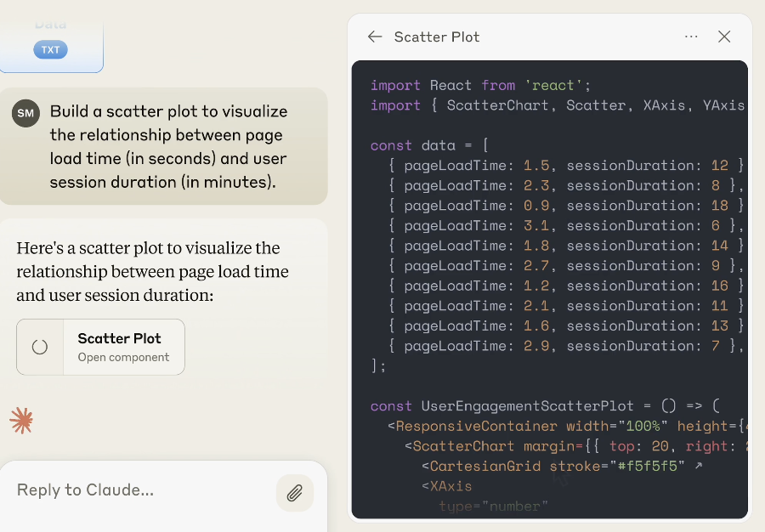
Task: Click the "import React from 'react'" code line
Action: click(x=480, y=85)
